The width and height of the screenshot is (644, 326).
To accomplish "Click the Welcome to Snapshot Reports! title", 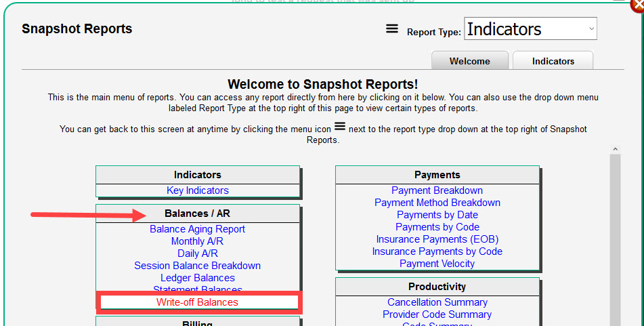I will (x=323, y=84).
